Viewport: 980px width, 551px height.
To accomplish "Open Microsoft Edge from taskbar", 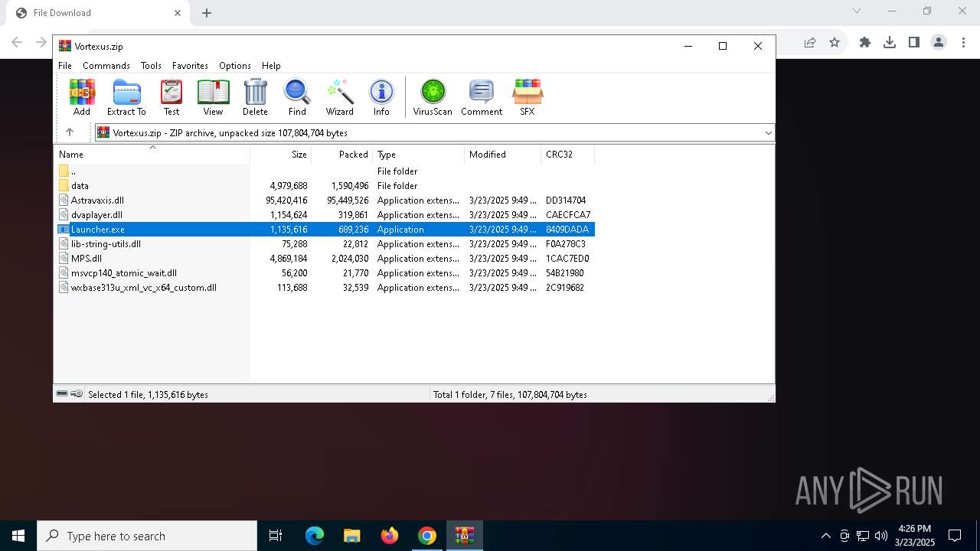I will tap(315, 536).
